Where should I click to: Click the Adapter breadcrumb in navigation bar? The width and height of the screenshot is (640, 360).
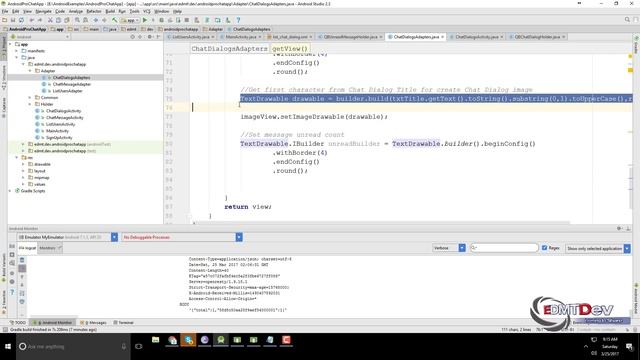[x=213, y=29]
